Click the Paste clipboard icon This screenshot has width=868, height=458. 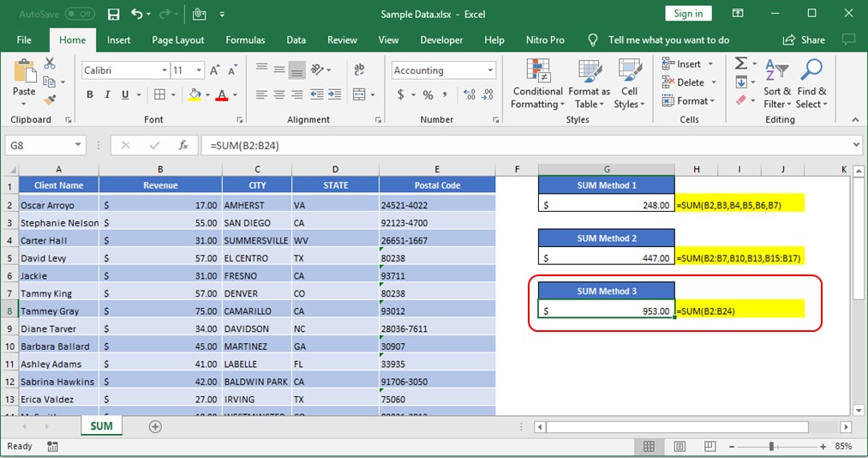point(24,72)
